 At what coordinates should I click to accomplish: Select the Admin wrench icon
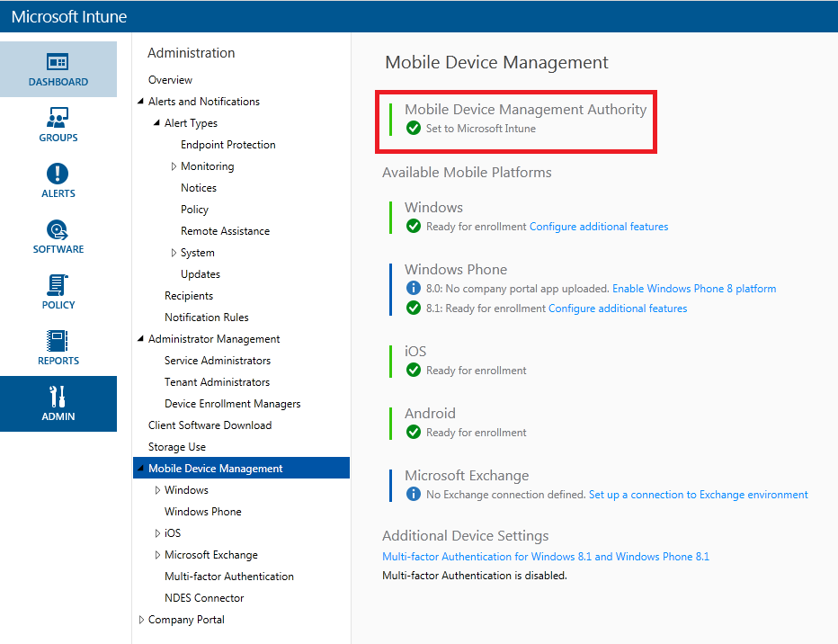[x=58, y=397]
